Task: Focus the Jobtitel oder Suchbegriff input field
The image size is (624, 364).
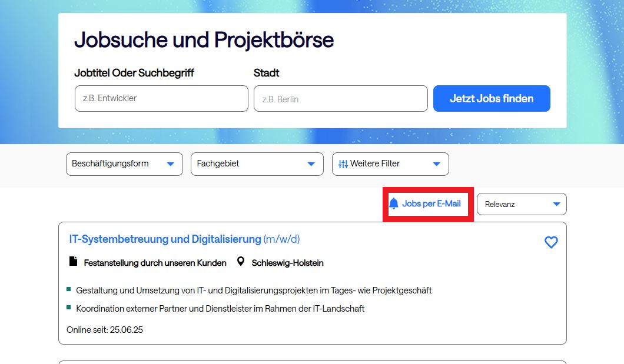Action: pyautogui.click(x=161, y=99)
